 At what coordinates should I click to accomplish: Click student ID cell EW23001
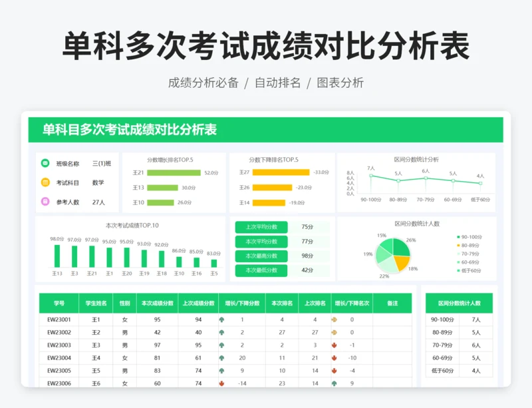pyautogui.click(x=59, y=319)
